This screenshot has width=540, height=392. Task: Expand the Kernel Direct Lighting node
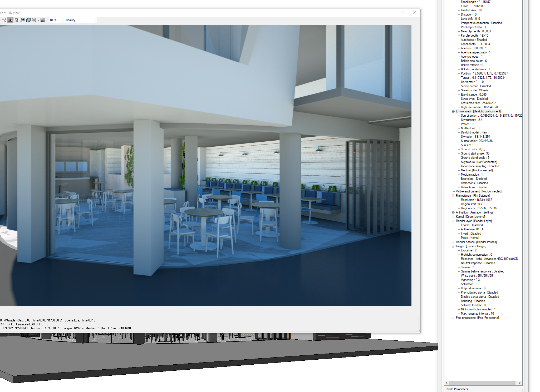tap(453, 217)
